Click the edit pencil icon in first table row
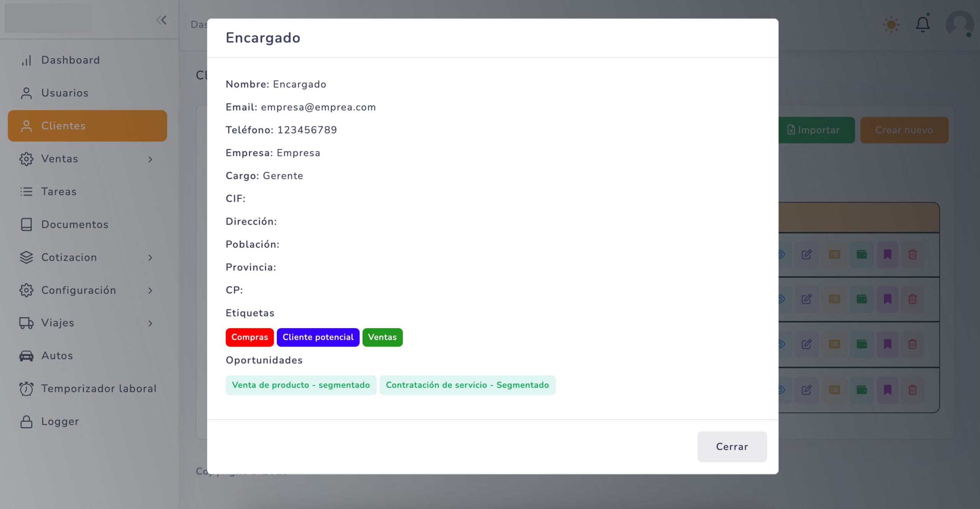Screen dimensions: 980x509 807,255
